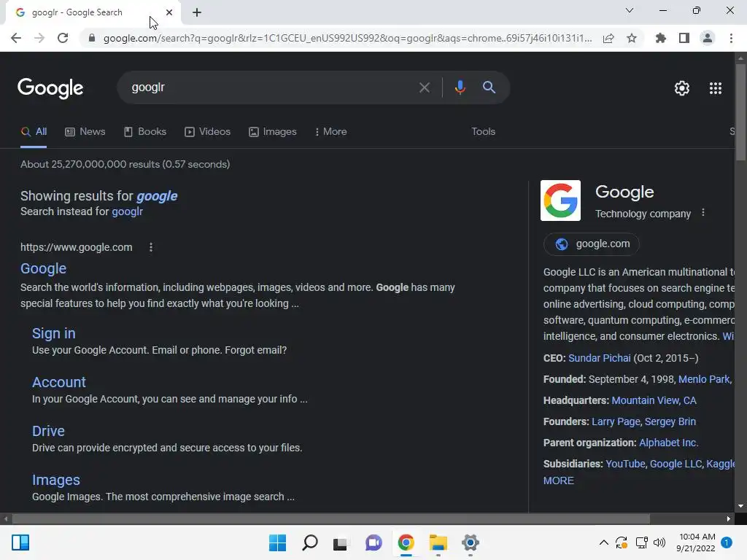The image size is (747, 560).
Task: Open Task View on the taskbar
Action: coord(340,542)
